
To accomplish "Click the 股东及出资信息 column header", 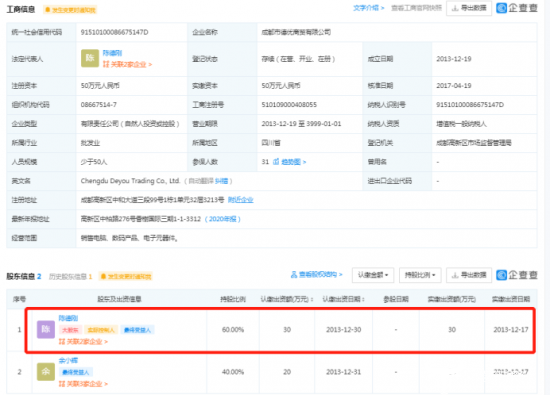I will tap(119, 299).
